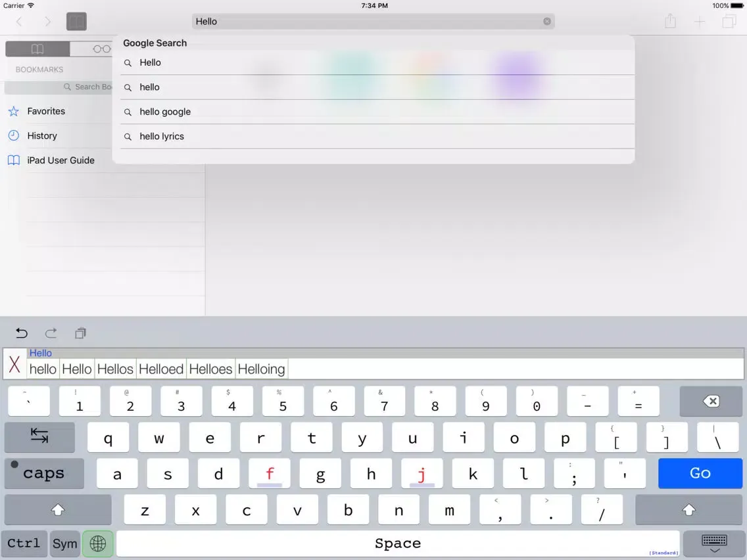Viewport: 747px width, 560px height.
Task: Switch to the Reading List glasses tab
Action: click(101, 49)
